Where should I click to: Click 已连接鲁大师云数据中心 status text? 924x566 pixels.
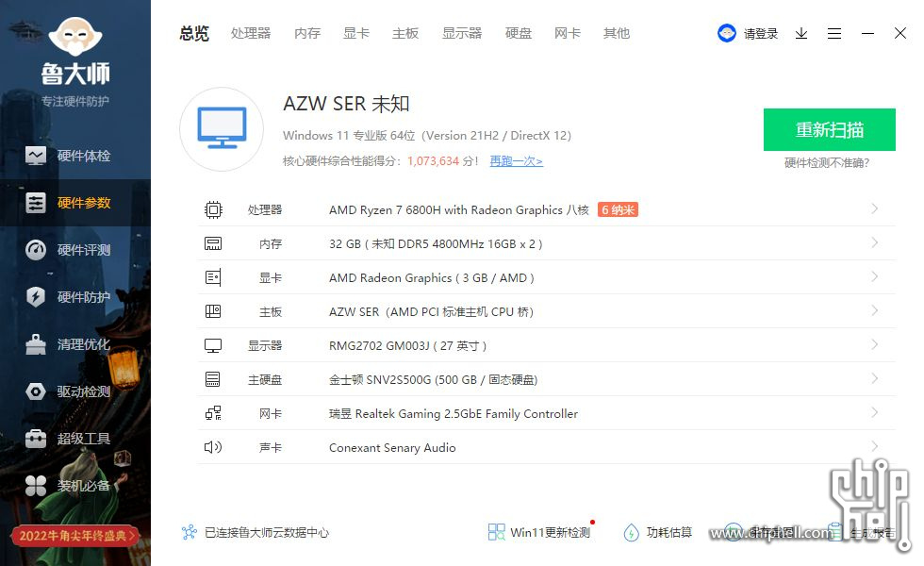click(x=266, y=532)
